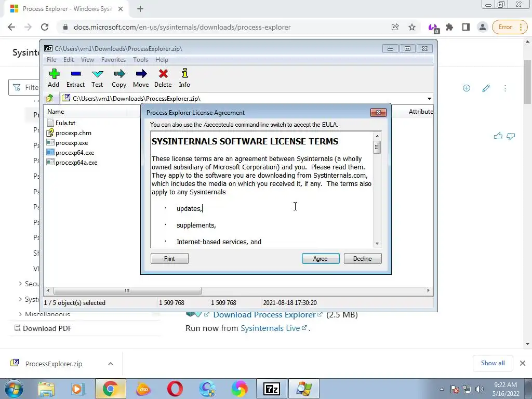This screenshot has width=532, height=399.
Task: Click the volume icon in system tray
Action: [x=480, y=389]
